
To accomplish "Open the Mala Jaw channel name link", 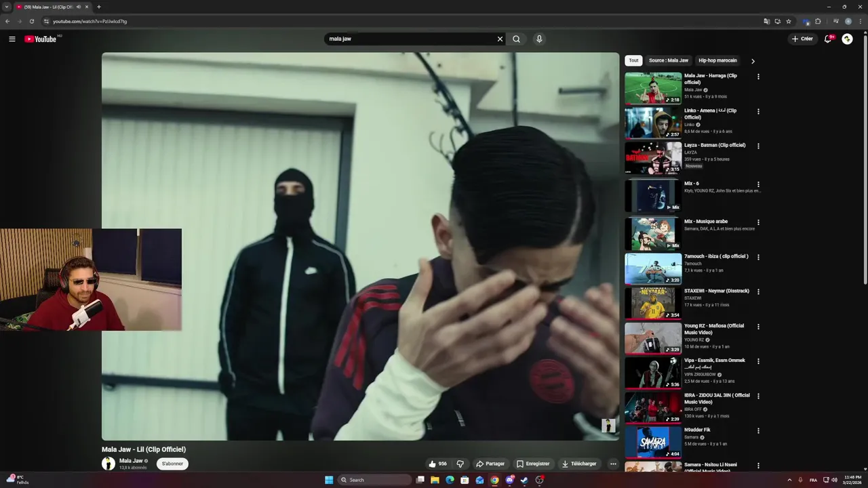I will pyautogui.click(x=131, y=461).
